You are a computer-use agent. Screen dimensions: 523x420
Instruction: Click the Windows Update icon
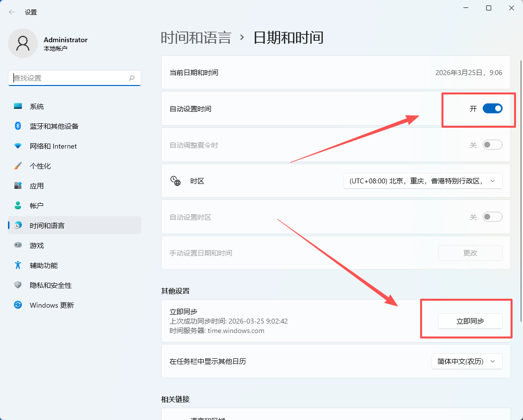point(18,305)
